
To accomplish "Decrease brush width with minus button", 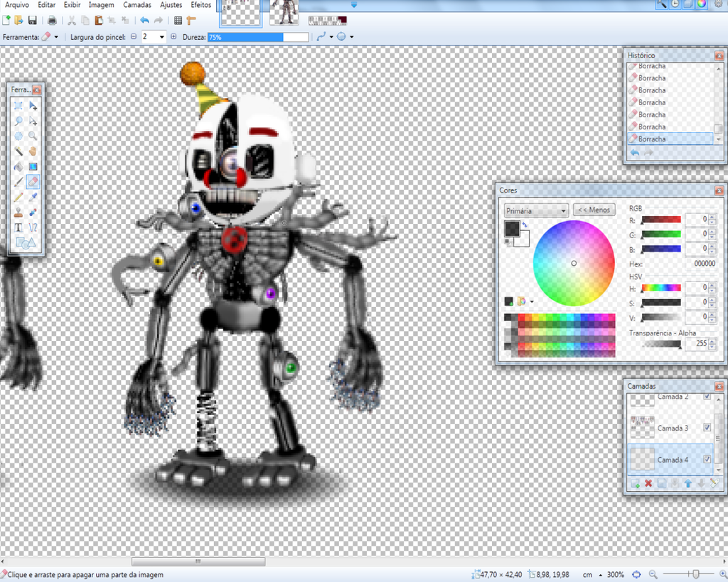I will coord(134,37).
